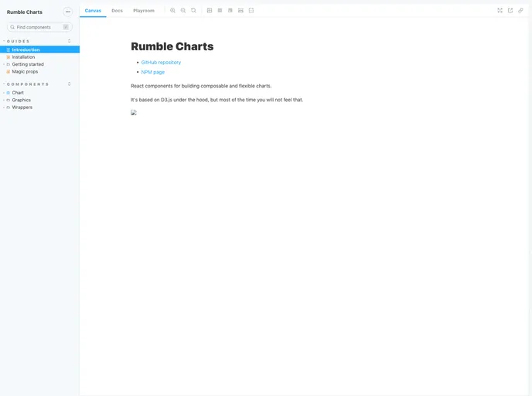Expand all items in COMPONENTS section
This screenshot has height=396, width=532.
click(x=70, y=84)
